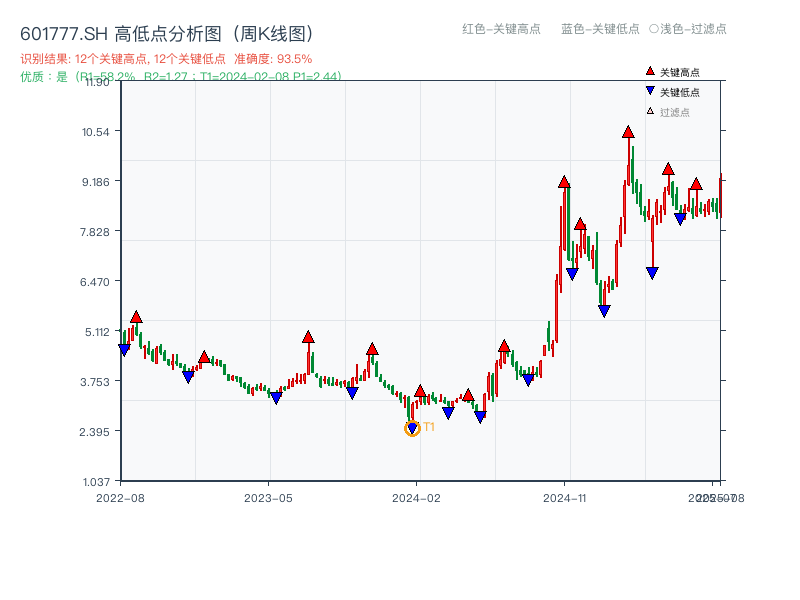Click the 7.828 y-axis label
Screen dimensions: 800x600
pyautogui.click(x=94, y=232)
